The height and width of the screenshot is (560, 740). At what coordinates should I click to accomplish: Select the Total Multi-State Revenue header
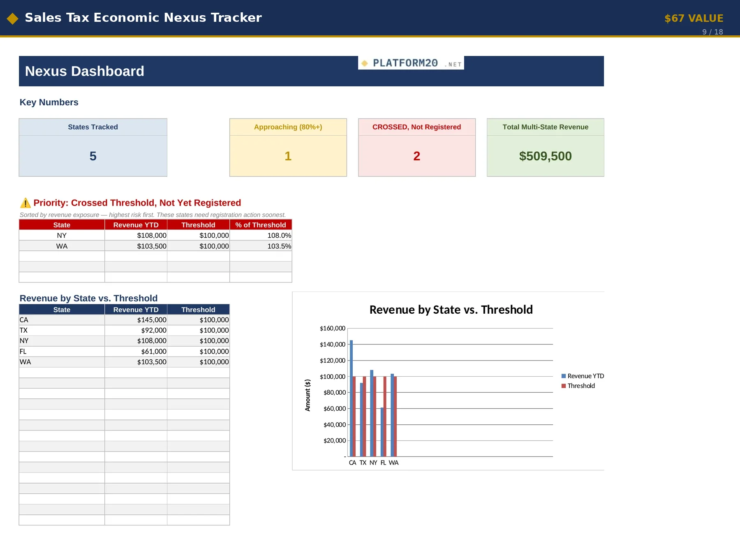(x=545, y=127)
